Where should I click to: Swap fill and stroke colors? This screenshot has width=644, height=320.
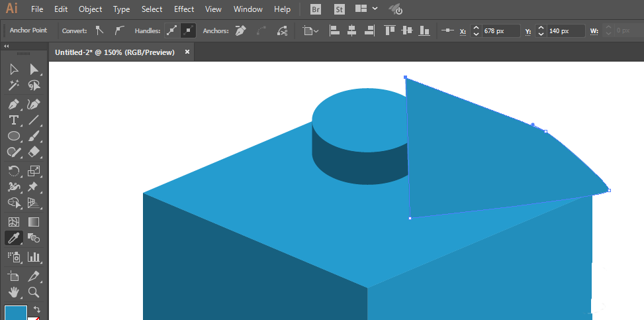(x=36, y=309)
